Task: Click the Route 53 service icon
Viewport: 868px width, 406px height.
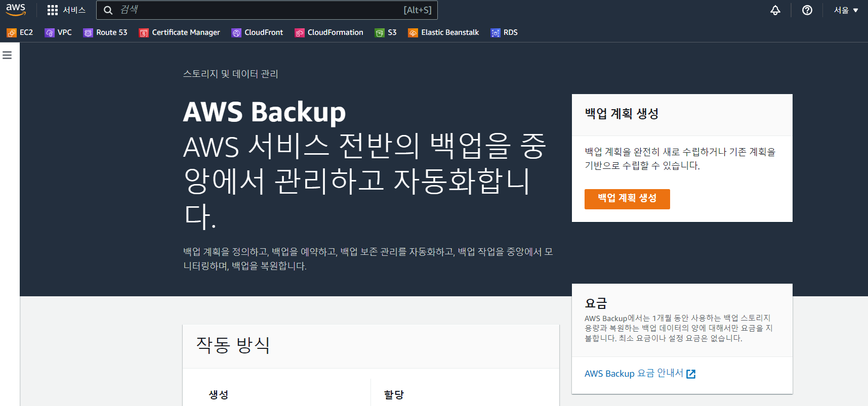Action: tap(88, 33)
